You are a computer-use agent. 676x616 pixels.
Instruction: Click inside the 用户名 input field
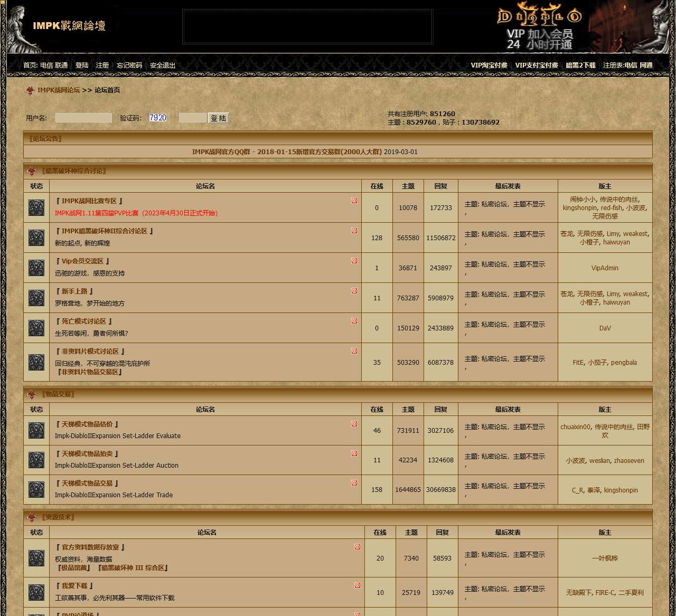pyautogui.click(x=83, y=117)
